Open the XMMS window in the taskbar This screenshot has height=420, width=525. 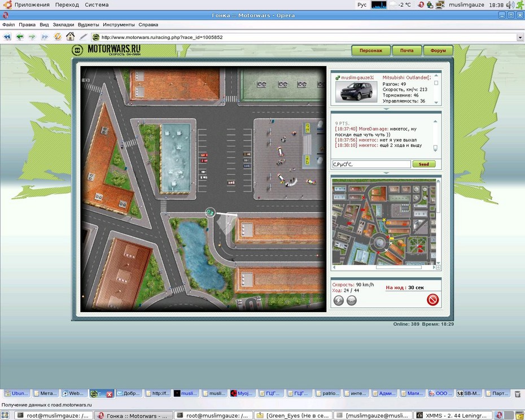453,415
